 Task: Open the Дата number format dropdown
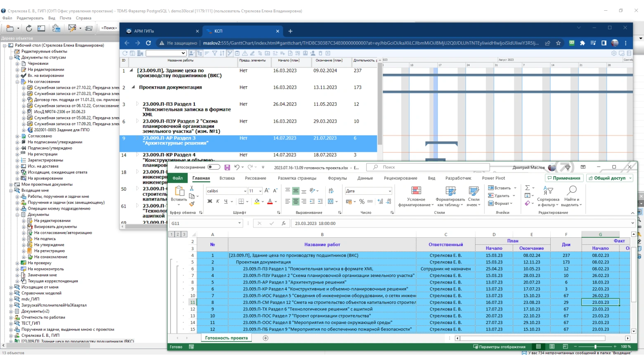[389, 191]
